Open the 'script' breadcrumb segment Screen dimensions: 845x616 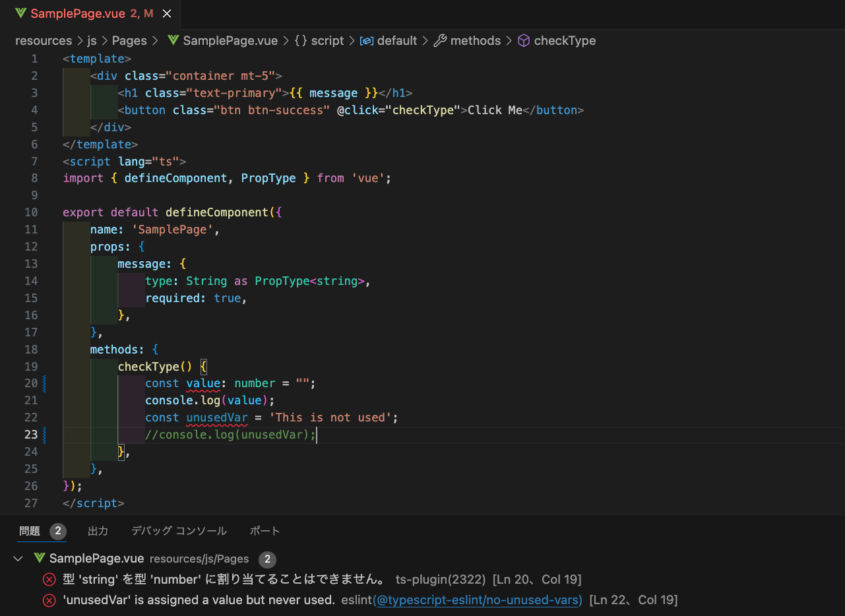(328, 41)
